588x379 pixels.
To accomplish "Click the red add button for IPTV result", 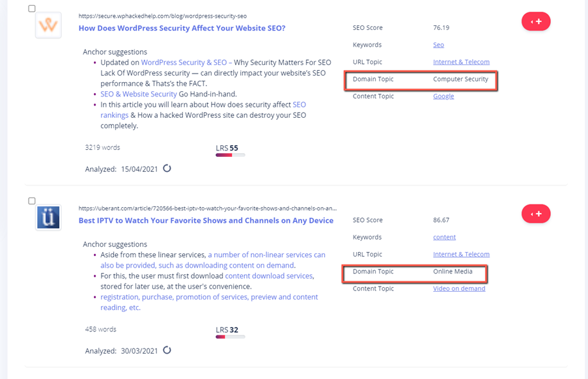I will (536, 214).
